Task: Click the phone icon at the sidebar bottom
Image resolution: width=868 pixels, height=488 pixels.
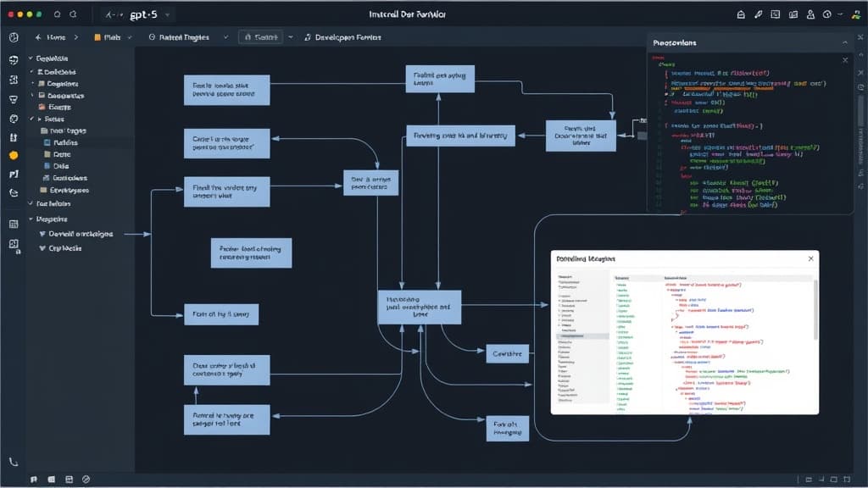Action: (14, 463)
